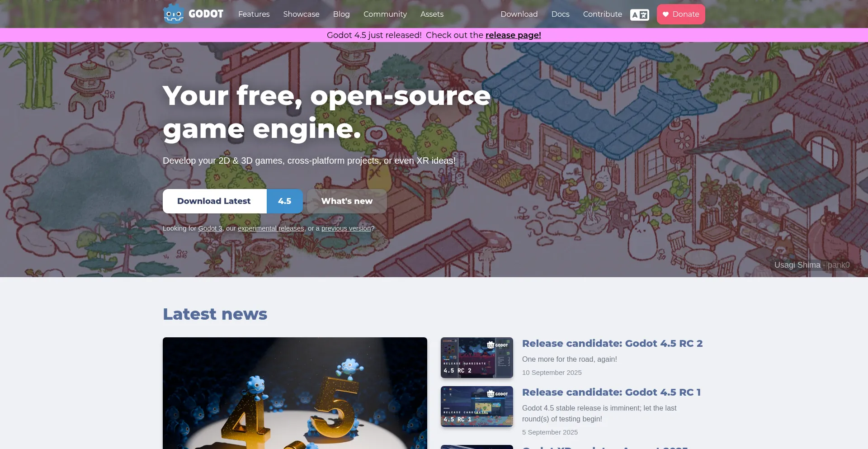868x449 pixels.
Task: Click the Godot robot logo icon
Action: 174,14
